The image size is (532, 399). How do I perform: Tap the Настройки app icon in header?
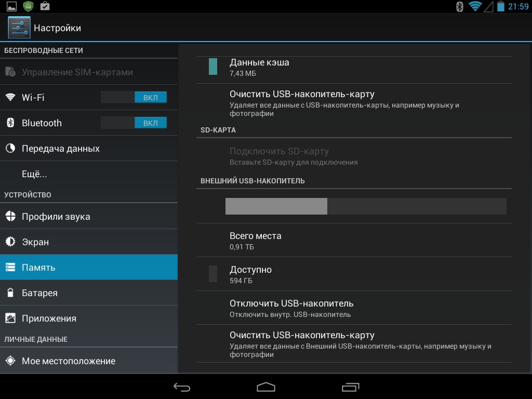[x=19, y=28]
